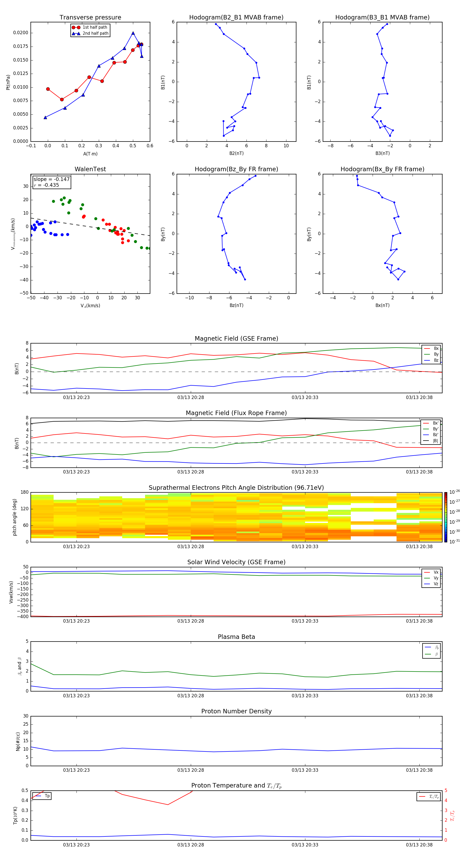Select the "1st half path" legend entry
This screenshot has width=473, height=868.
(90, 27)
